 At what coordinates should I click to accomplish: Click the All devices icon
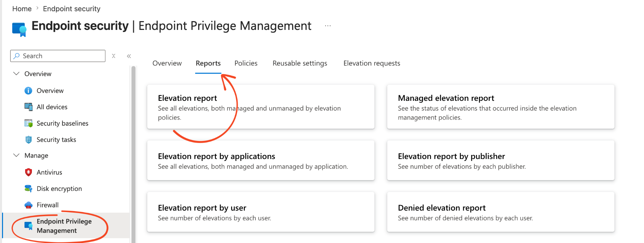pyautogui.click(x=29, y=107)
